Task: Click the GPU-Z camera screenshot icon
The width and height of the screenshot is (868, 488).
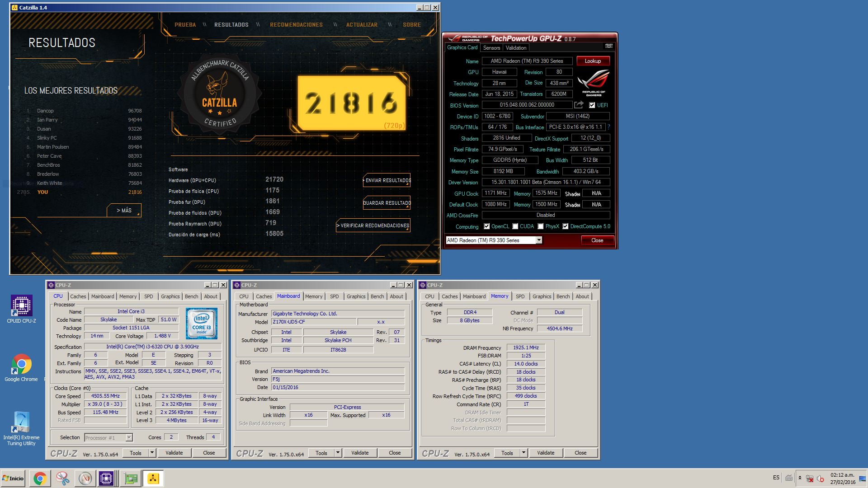Action: [609, 46]
